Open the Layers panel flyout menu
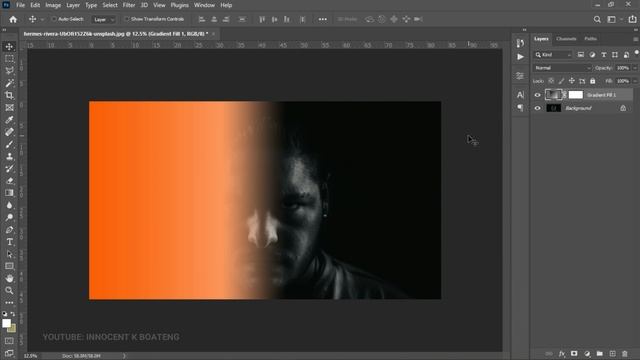 pyautogui.click(x=636, y=39)
